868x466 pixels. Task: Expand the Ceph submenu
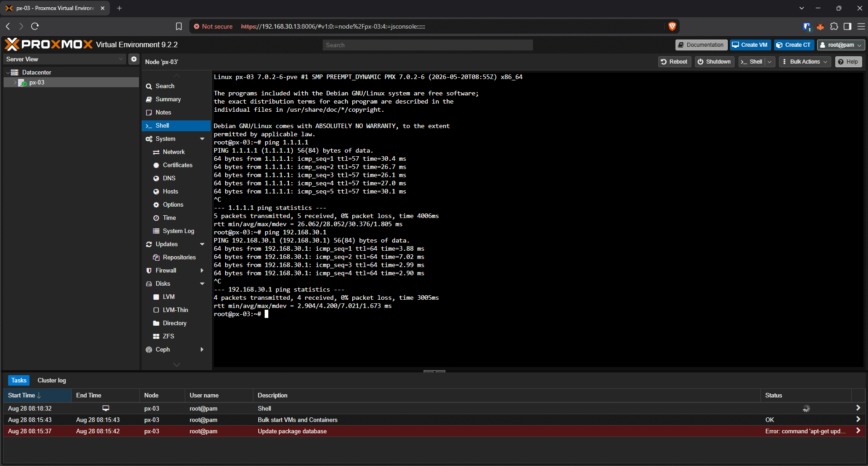pyautogui.click(x=202, y=350)
